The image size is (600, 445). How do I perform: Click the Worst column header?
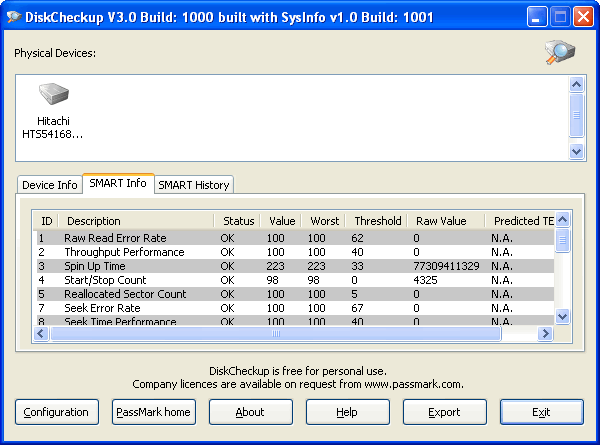click(323, 221)
